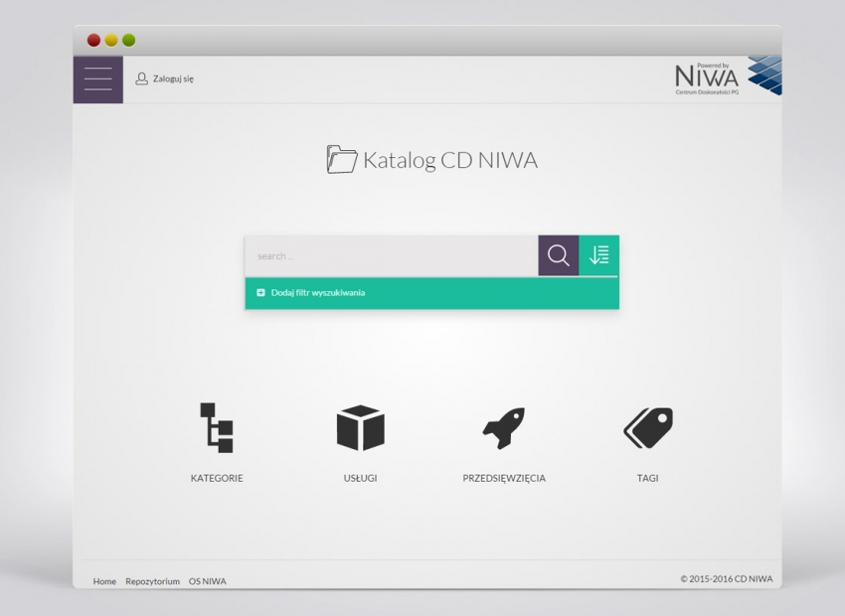This screenshot has height=616, width=845.
Task: Open the sort order options button
Action: click(x=598, y=255)
